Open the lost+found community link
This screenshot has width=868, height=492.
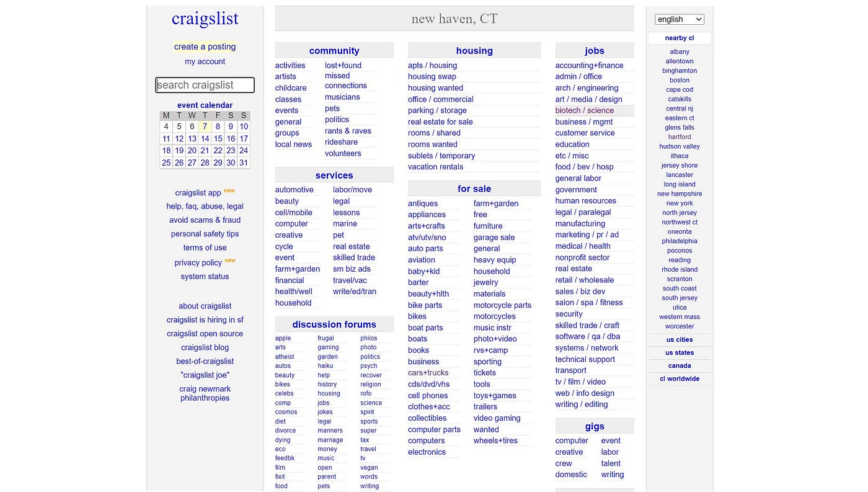(x=343, y=66)
